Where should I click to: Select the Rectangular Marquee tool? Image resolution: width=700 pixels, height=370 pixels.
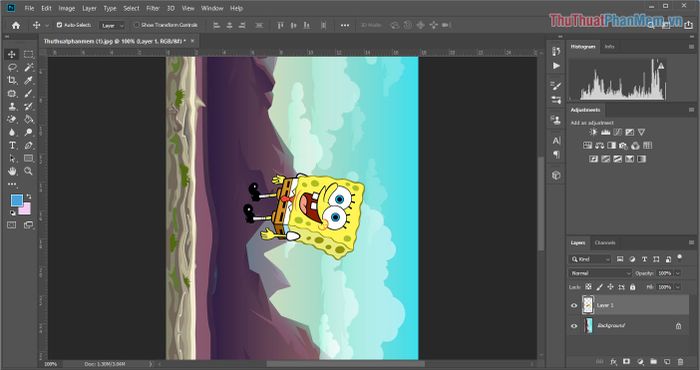tap(29, 54)
